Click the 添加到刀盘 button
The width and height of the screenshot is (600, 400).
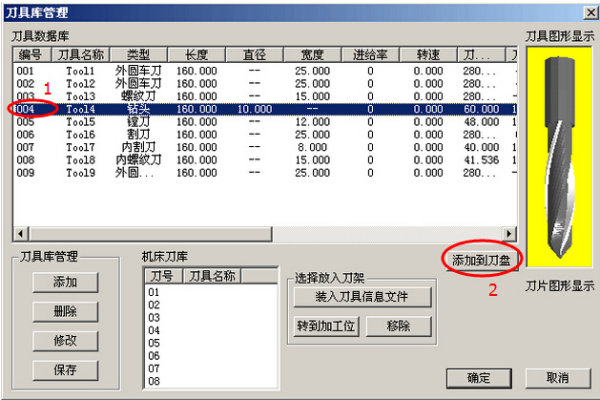tap(483, 260)
